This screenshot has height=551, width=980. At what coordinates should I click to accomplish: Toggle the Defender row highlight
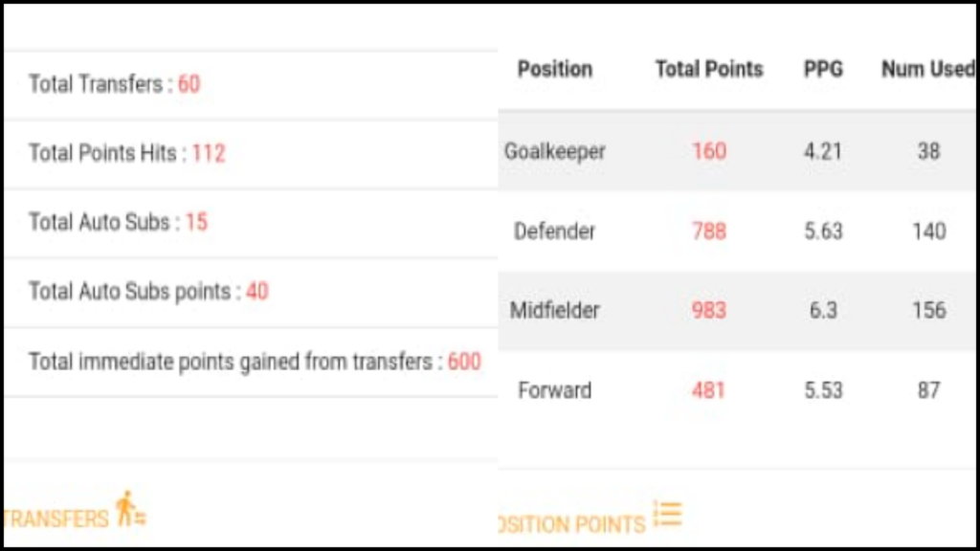pos(555,231)
